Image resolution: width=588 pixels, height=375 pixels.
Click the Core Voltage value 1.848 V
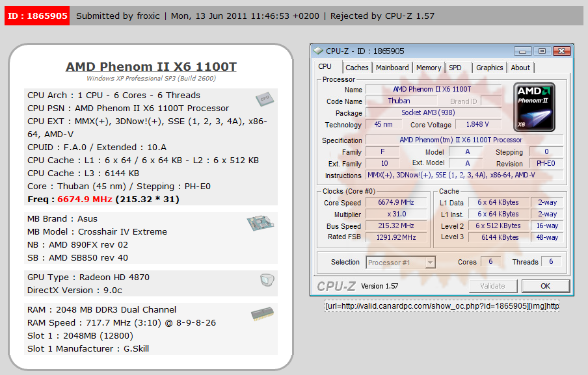[x=478, y=124]
